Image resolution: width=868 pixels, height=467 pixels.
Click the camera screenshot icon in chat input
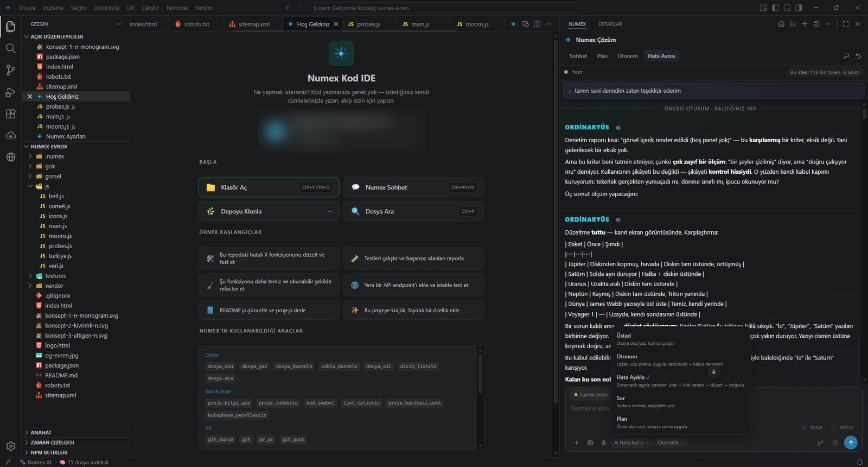[590, 443]
